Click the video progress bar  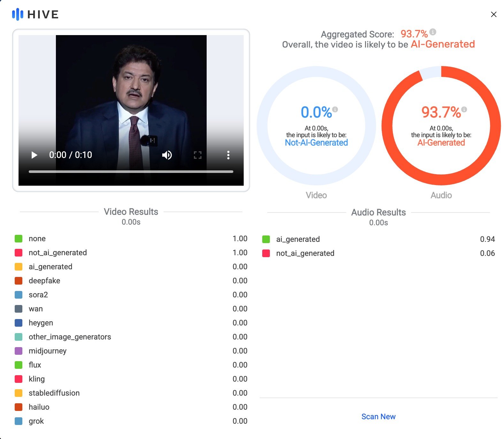coord(131,172)
